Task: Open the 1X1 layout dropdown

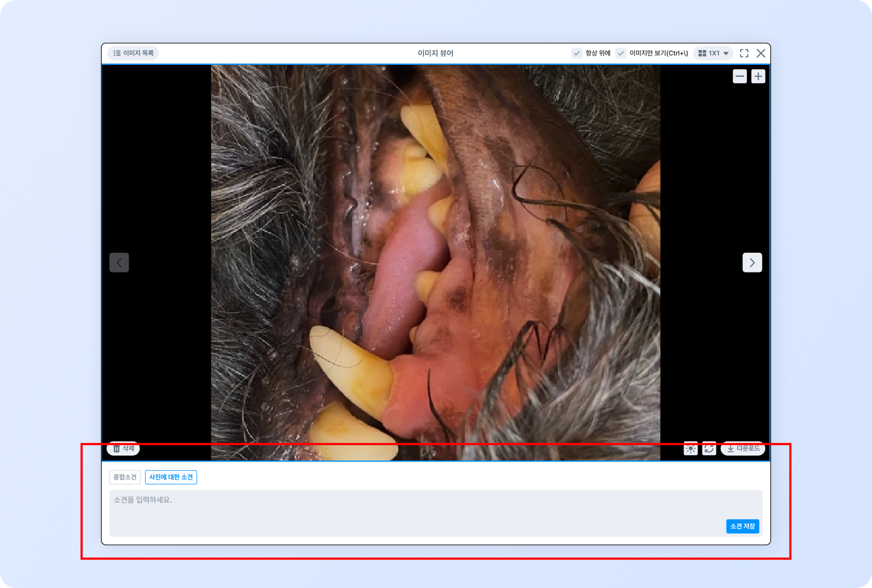Action: 713,53
